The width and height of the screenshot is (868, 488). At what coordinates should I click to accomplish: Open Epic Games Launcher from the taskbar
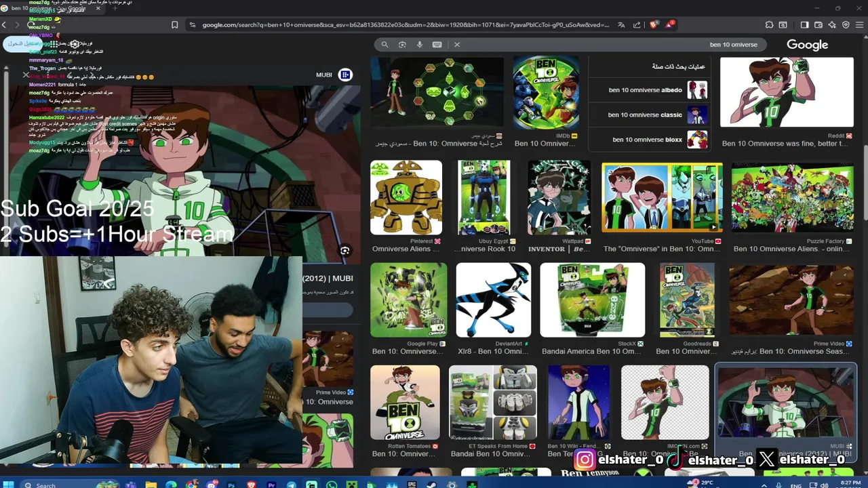412,485
